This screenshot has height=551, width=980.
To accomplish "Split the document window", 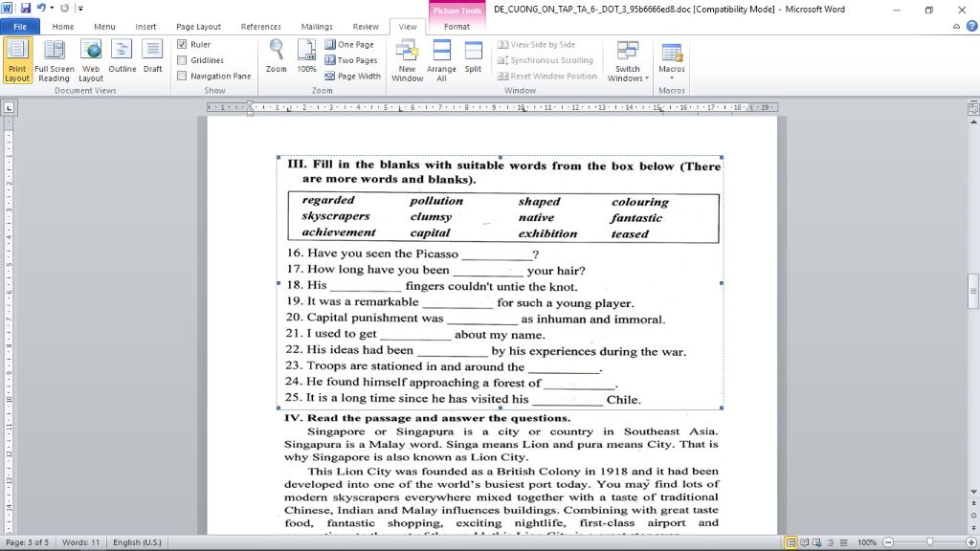I will point(473,56).
